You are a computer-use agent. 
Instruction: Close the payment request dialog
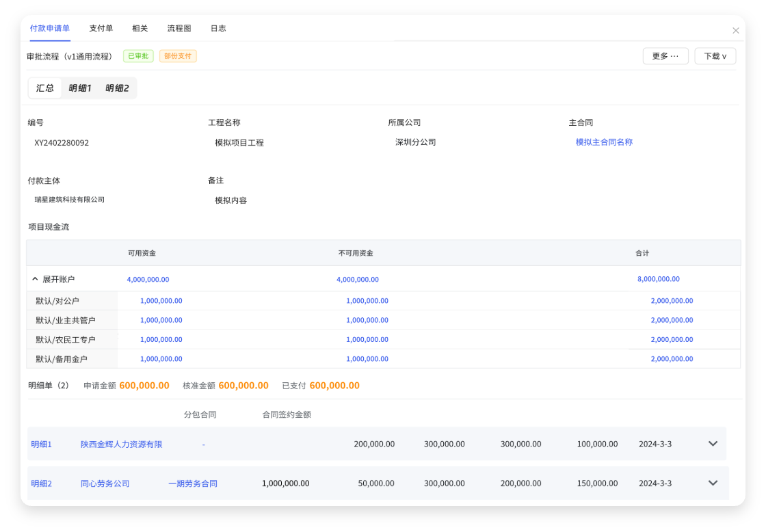(x=735, y=31)
